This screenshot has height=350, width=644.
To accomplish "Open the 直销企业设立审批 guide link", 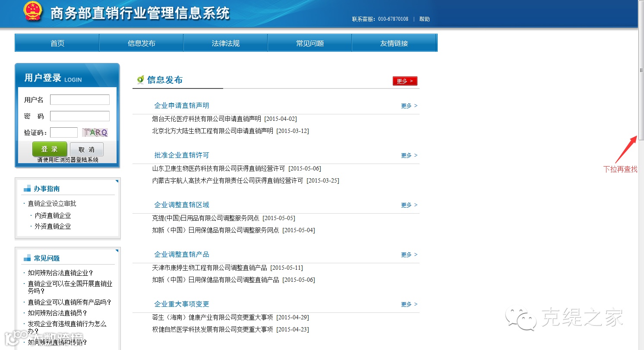I will click(52, 203).
